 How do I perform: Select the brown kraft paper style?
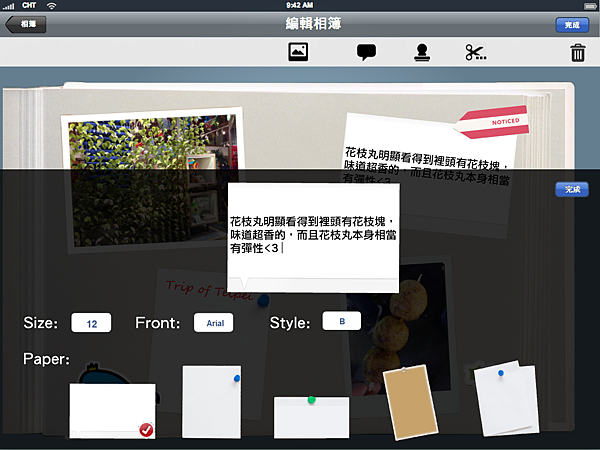(410, 402)
